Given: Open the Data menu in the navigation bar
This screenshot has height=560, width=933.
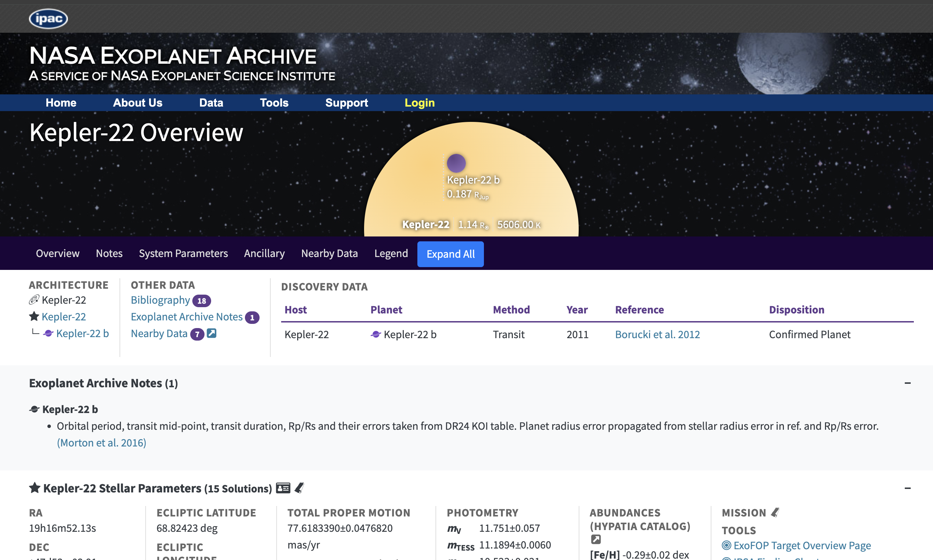Looking at the screenshot, I should tap(211, 103).
